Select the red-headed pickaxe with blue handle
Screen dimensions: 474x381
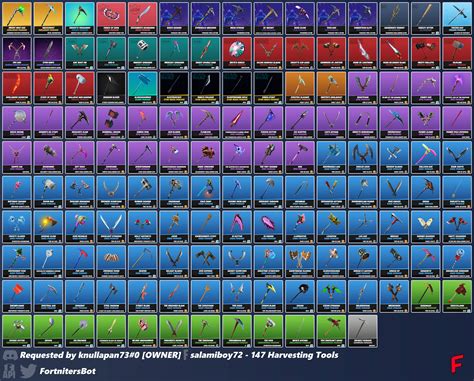80,262
